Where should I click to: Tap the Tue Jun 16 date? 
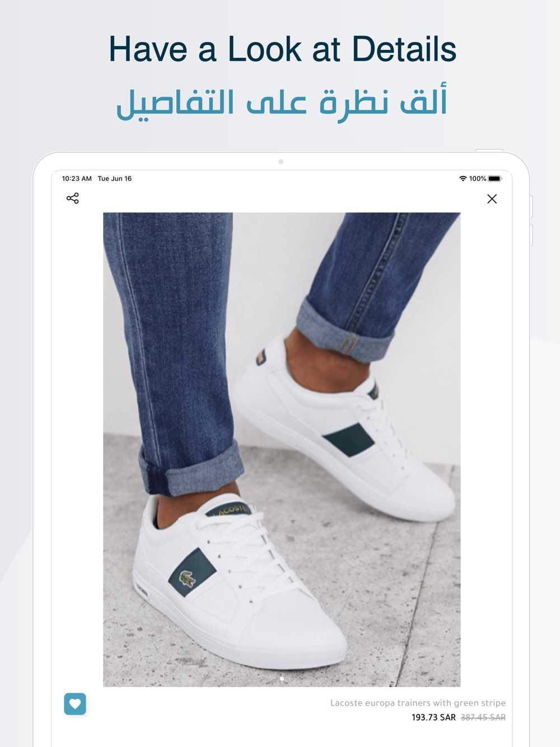point(115,179)
